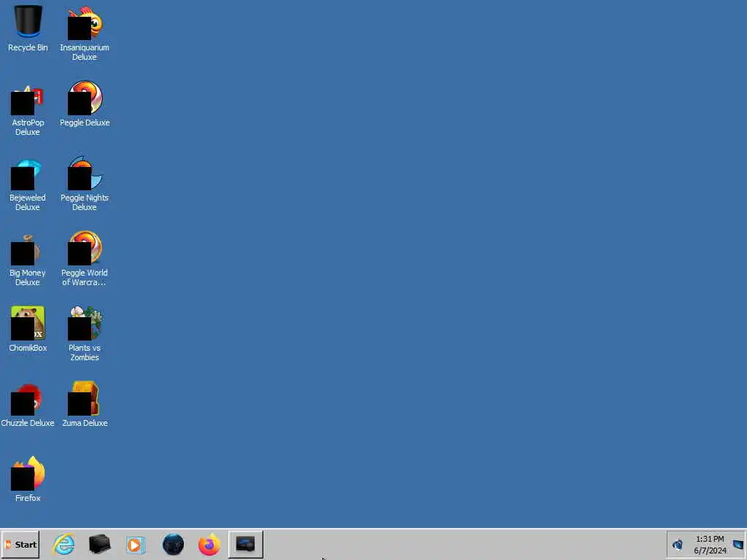Select the Zuma Deluxe shortcut
The width and height of the screenshot is (747, 560).
(x=85, y=405)
